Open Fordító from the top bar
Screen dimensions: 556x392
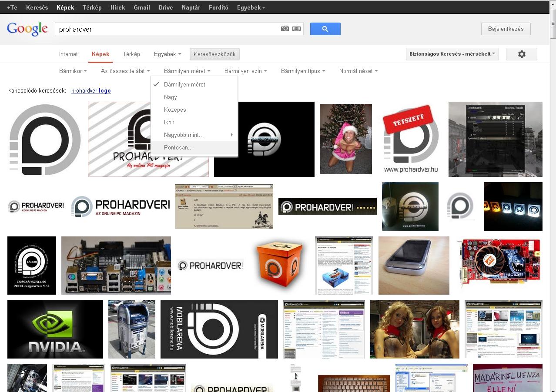218,7
